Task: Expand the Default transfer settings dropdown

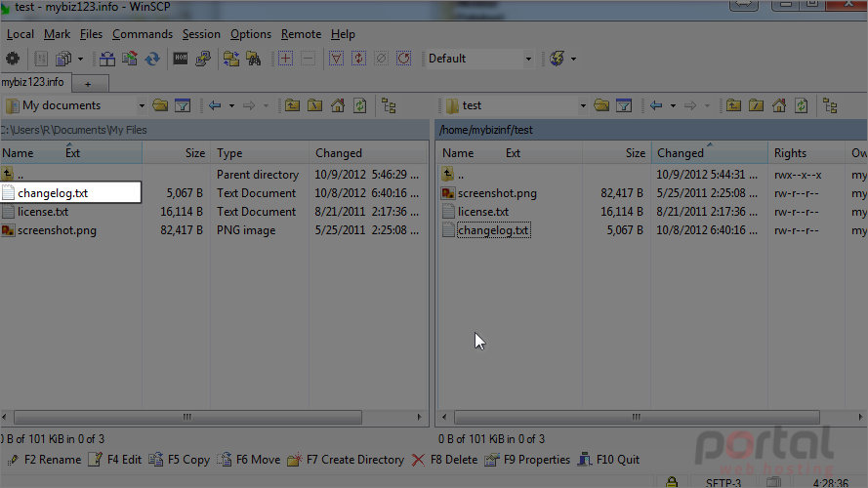Action: 528,59
